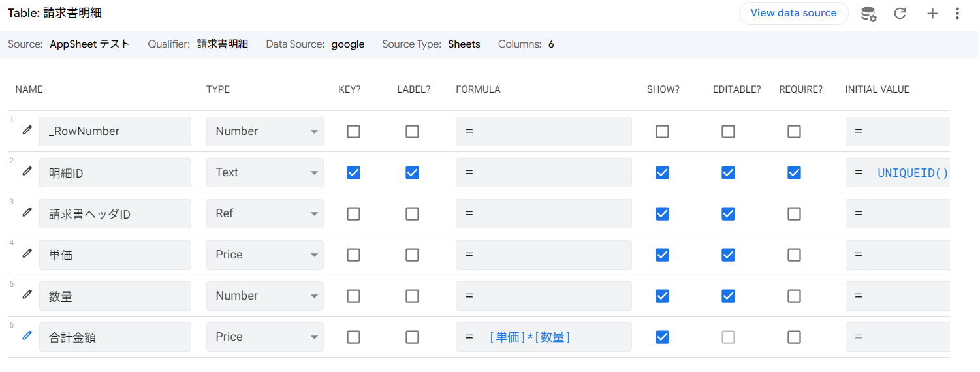This screenshot has width=980, height=372.
Task: Click the pencil icon for _RowNumber
Action: [27, 130]
